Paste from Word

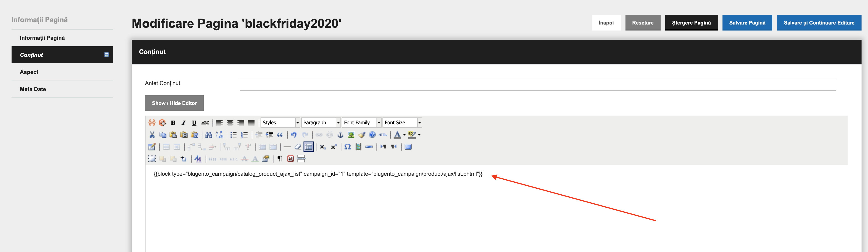[x=194, y=135]
